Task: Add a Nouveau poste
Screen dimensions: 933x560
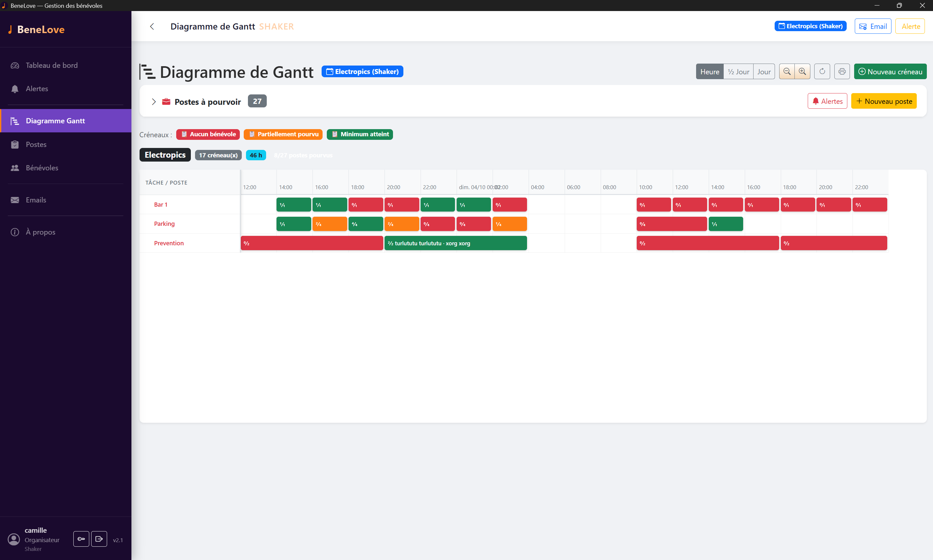Action: click(884, 101)
